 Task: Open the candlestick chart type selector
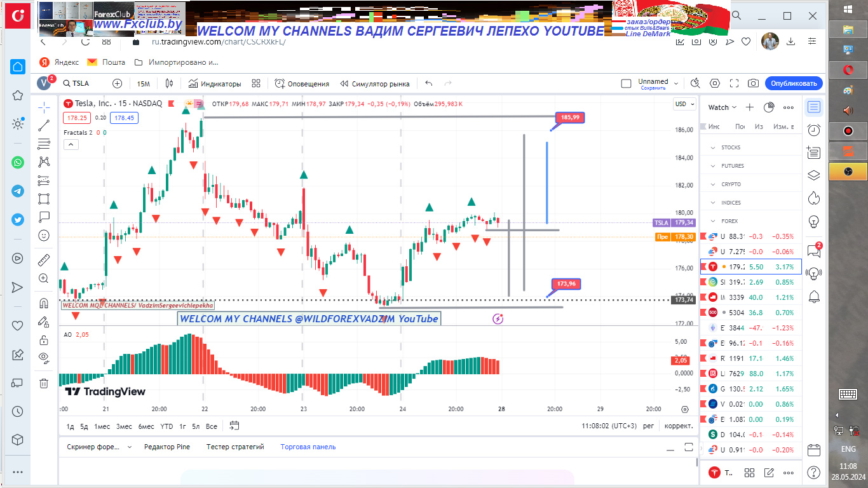169,83
